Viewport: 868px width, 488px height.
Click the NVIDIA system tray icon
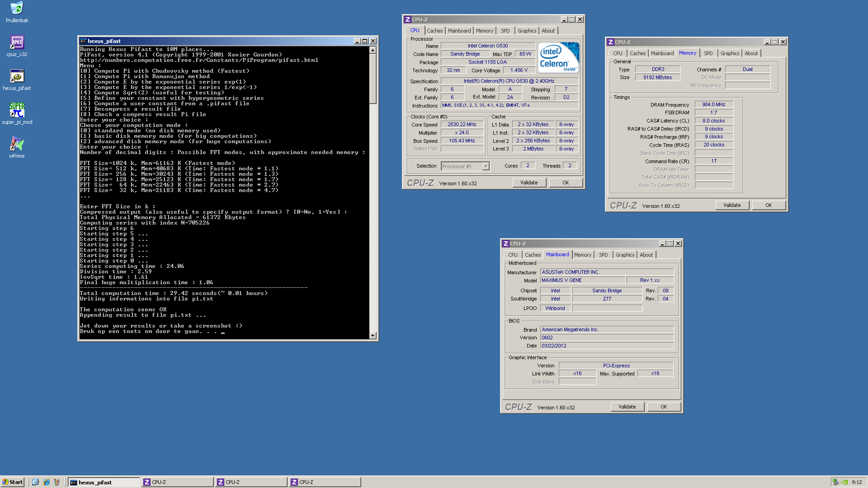tap(844, 482)
